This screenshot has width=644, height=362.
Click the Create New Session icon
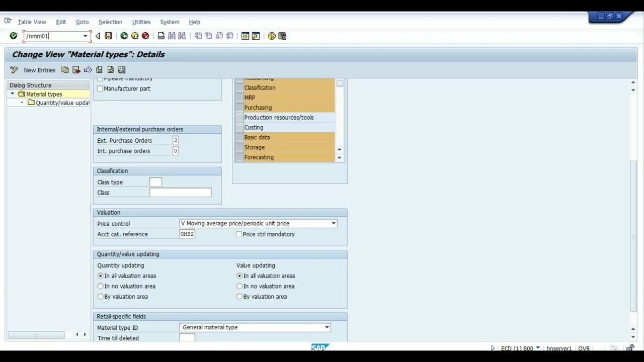[246, 36]
